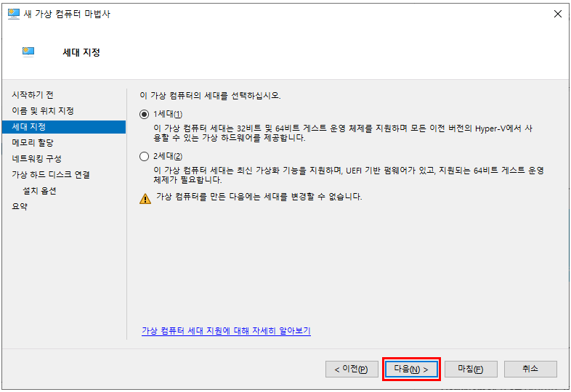Screen dimensions: 571x392
Task: Click the 1세대 description mentioning Hyper-V
Action: click(x=343, y=134)
